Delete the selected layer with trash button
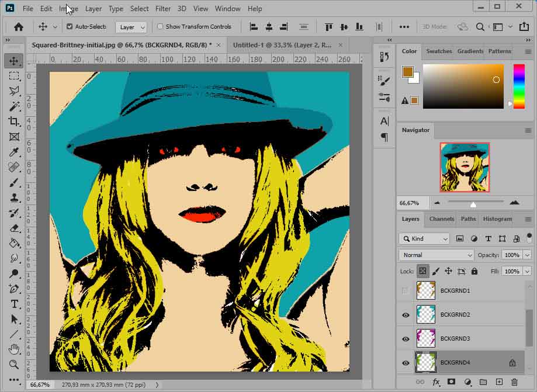Viewport: 537px width, 392px height. pyautogui.click(x=514, y=382)
